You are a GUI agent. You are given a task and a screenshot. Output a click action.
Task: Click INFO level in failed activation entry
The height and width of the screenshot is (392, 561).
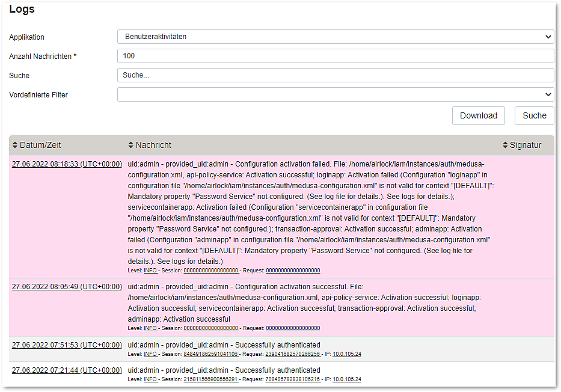(150, 271)
